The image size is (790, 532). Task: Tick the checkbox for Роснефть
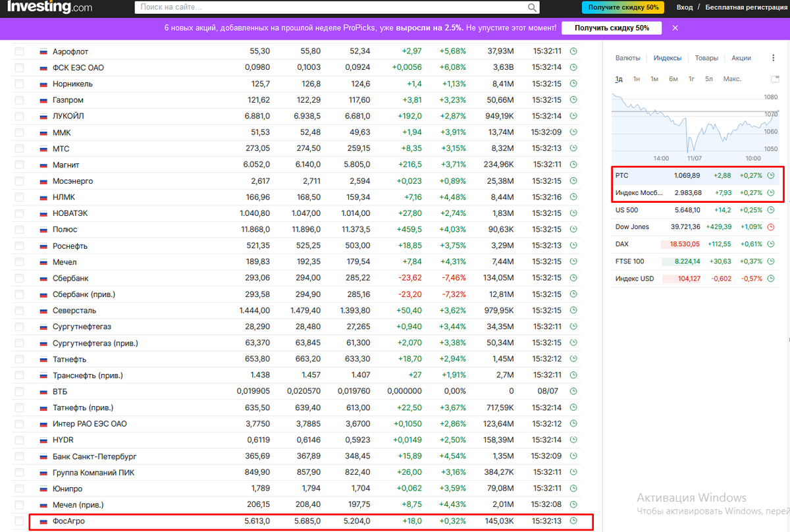[19, 246]
